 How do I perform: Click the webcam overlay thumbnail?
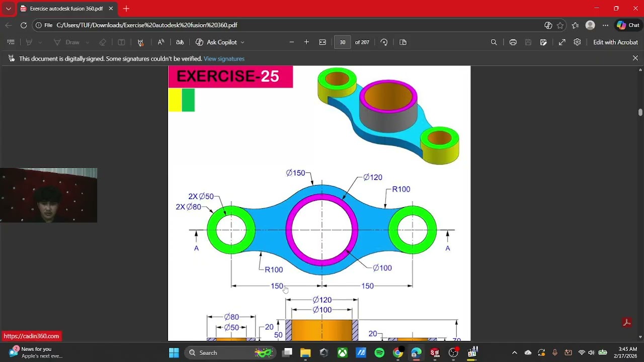point(49,195)
